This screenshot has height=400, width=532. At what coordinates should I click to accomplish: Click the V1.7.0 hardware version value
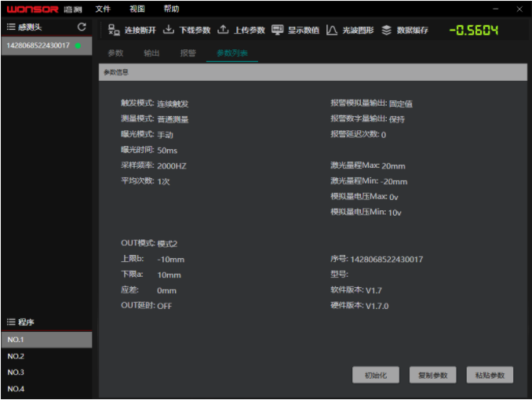pos(377,306)
